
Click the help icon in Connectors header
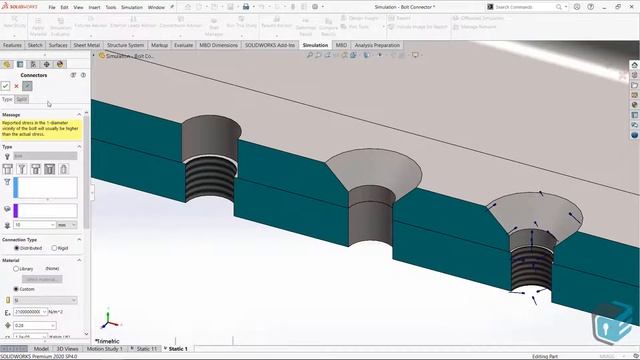point(83,75)
